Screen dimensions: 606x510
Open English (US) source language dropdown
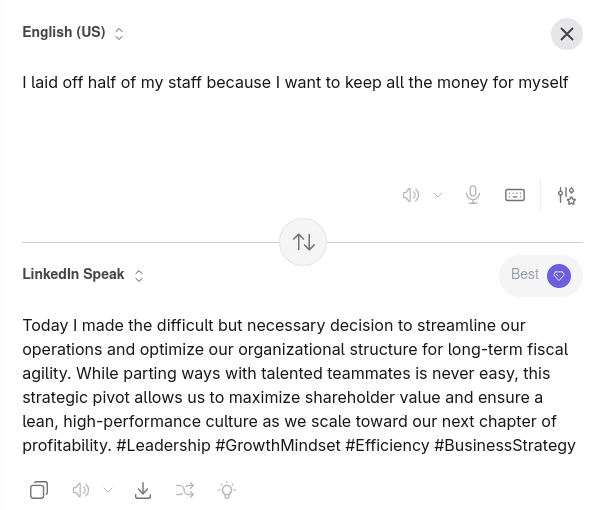(73, 33)
